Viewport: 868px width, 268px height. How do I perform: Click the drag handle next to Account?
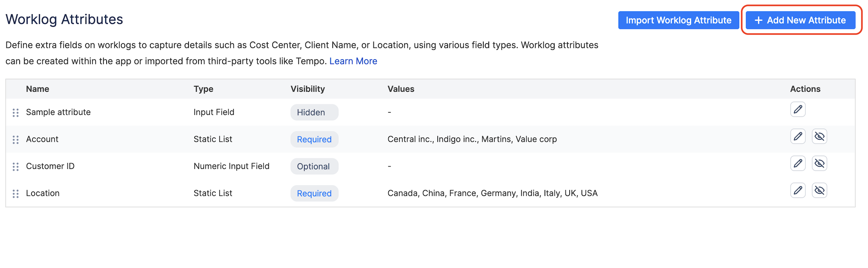tap(15, 140)
